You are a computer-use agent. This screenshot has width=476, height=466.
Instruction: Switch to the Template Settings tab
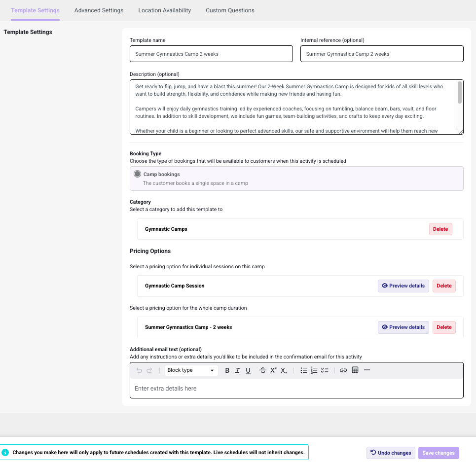click(35, 10)
